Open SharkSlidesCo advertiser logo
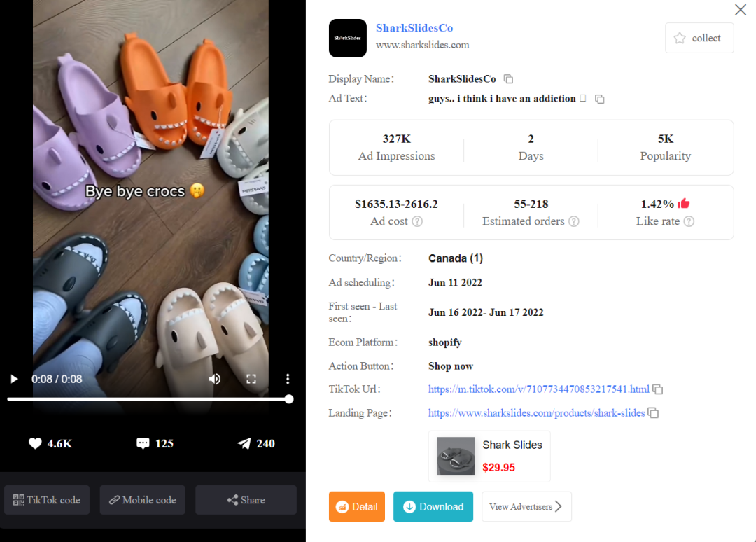The height and width of the screenshot is (542, 756). point(348,38)
